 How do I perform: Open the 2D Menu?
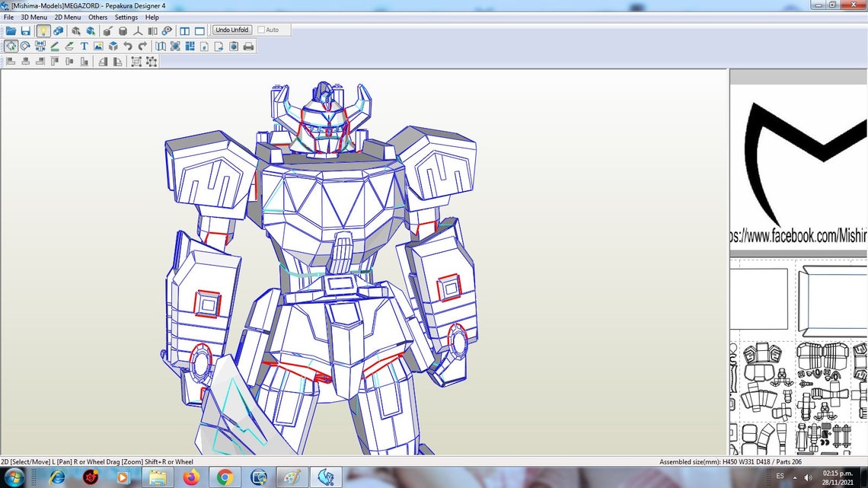[x=67, y=17]
